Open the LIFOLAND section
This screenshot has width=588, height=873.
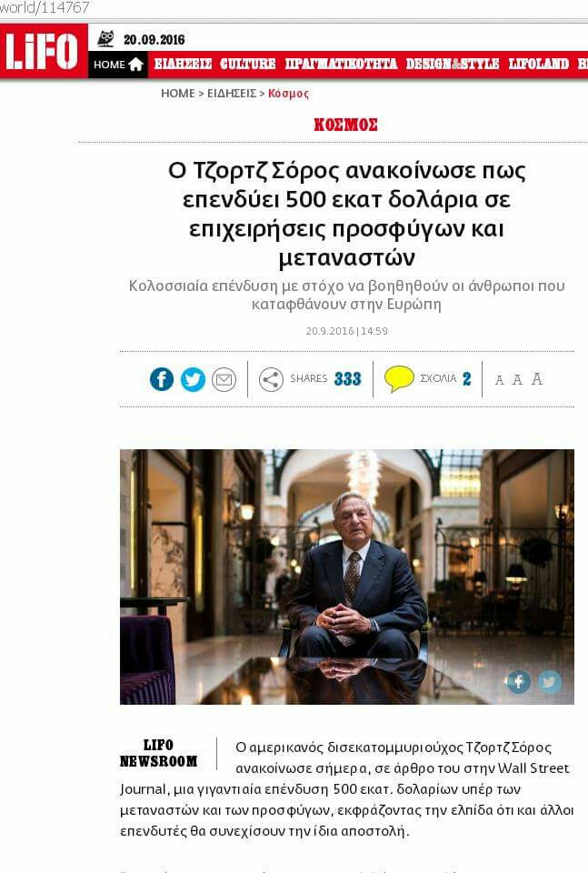[x=539, y=64]
